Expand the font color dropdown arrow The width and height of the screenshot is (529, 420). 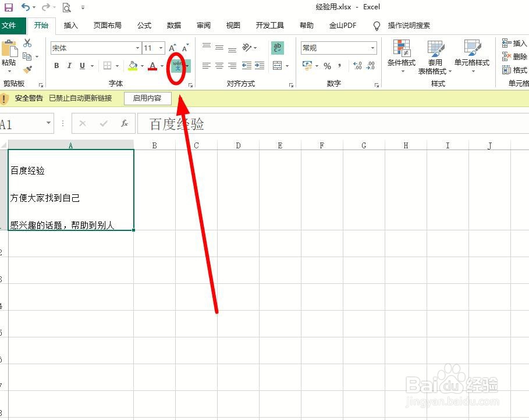pos(161,66)
